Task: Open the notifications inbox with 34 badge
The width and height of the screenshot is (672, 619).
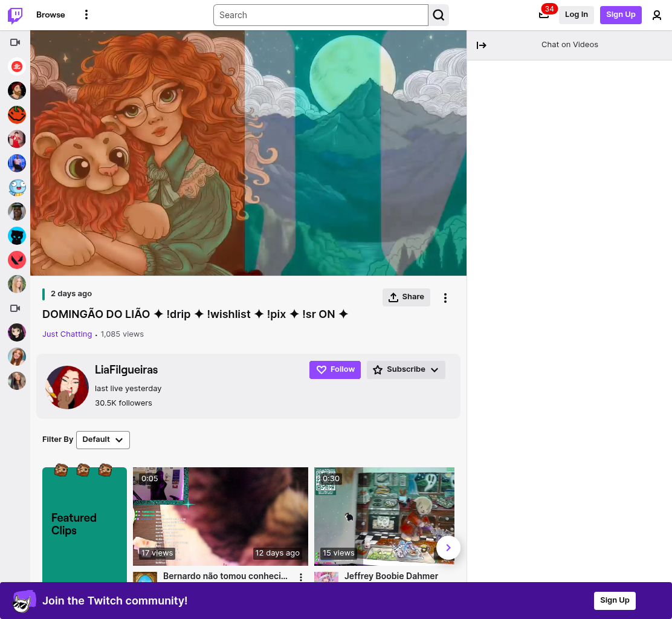Action: [x=544, y=15]
